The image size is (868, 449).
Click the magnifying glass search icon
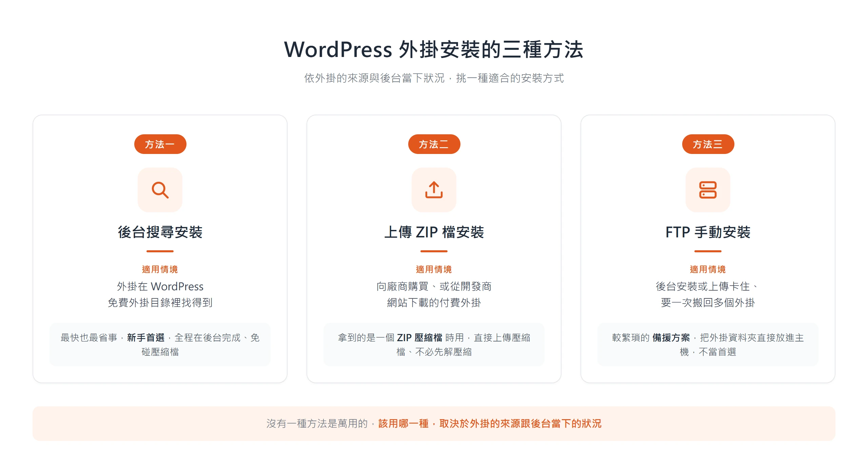point(160,190)
